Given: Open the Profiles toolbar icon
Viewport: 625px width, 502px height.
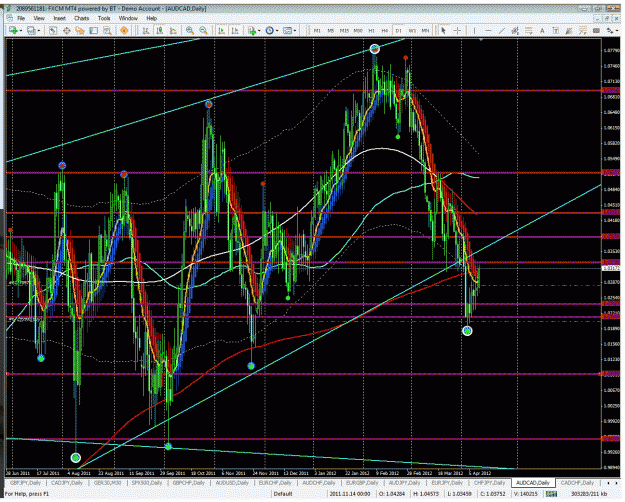Looking at the screenshot, I should (31, 31).
